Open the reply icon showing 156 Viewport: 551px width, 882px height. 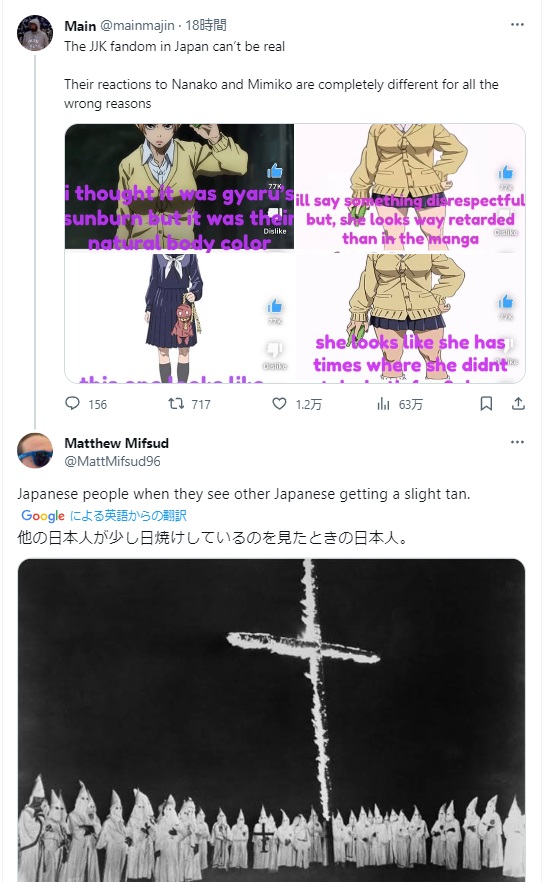pos(86,404)
